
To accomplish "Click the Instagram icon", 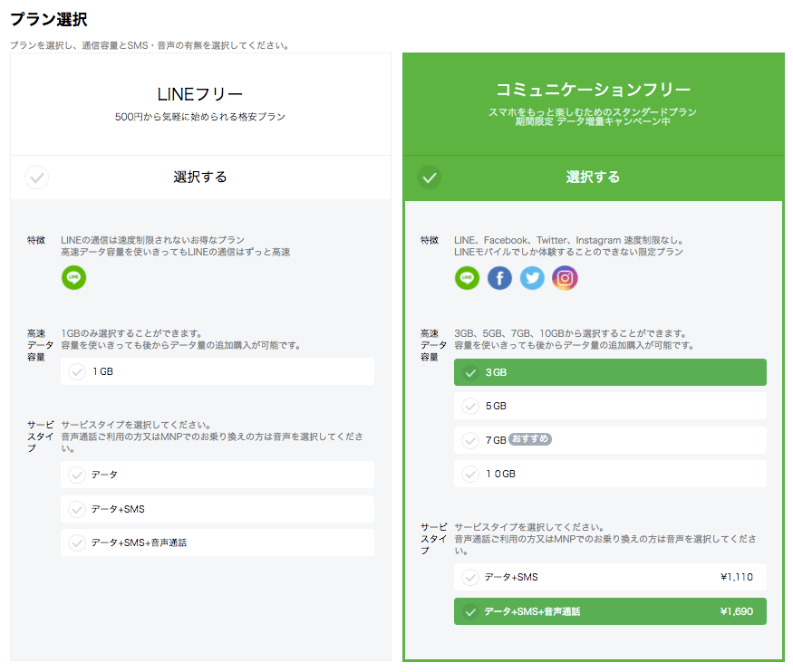I will tap(565, 278).
